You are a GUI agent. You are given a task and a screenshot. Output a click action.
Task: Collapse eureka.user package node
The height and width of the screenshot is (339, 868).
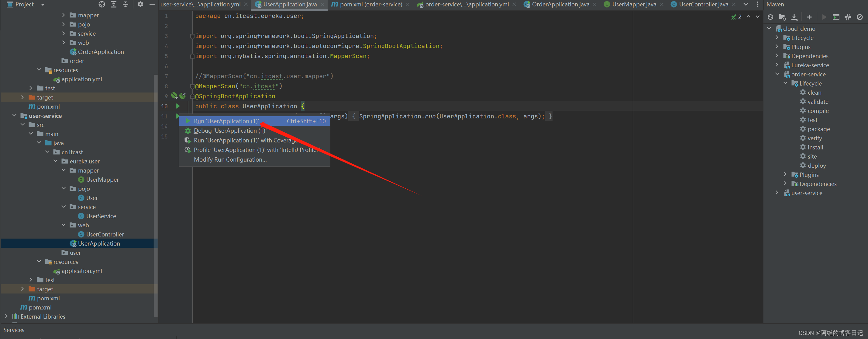tap(56, 161)
